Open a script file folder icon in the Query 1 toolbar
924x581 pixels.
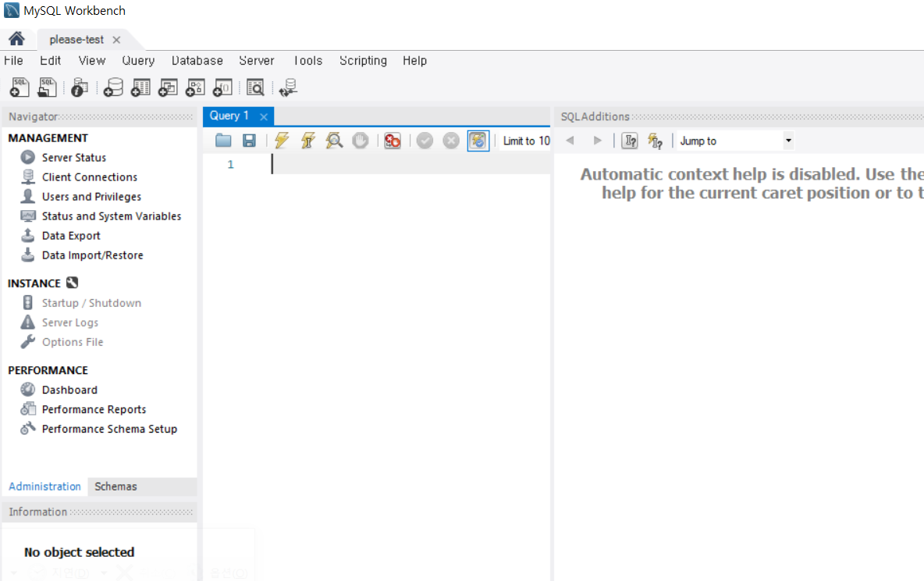point(223,141)
